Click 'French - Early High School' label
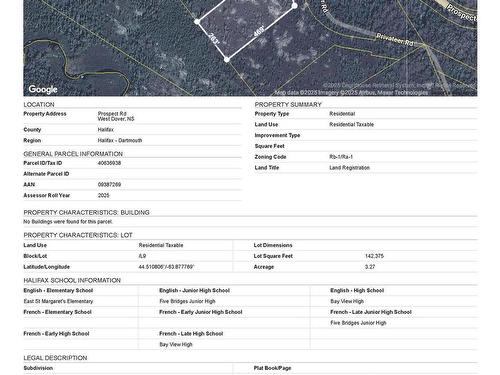This screenshot has height=375, width=500. [x=56, y=334]
